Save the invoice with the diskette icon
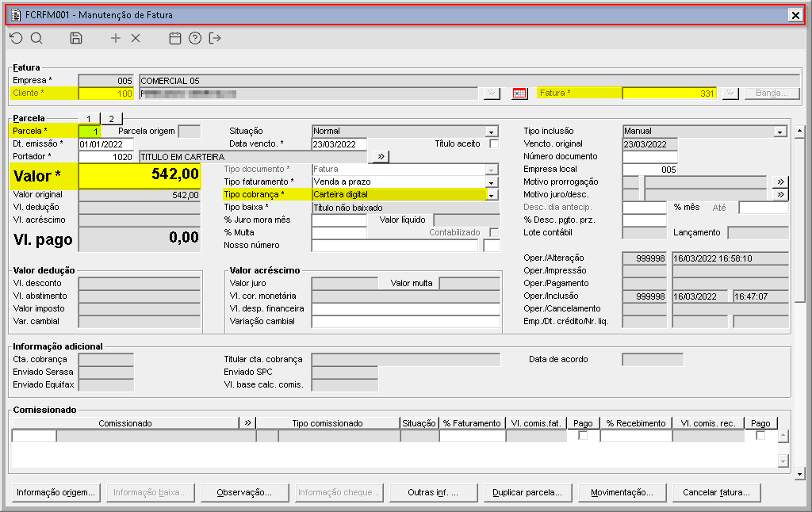The height and width of the screenshot is (512, 812). (x=76, y=38)
